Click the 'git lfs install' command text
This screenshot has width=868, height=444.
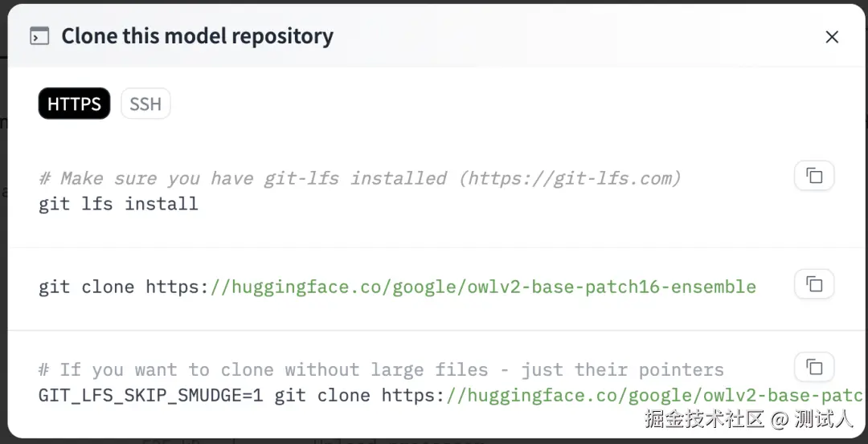(x=118, y=204)
